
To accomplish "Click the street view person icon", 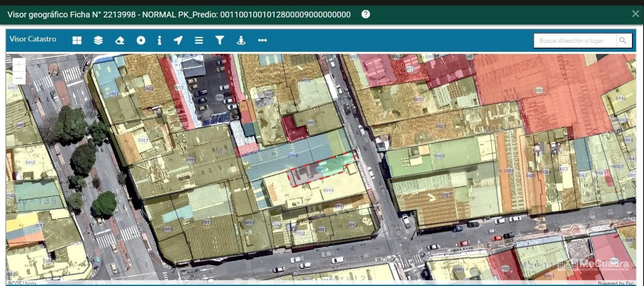I will coord(241,40).
